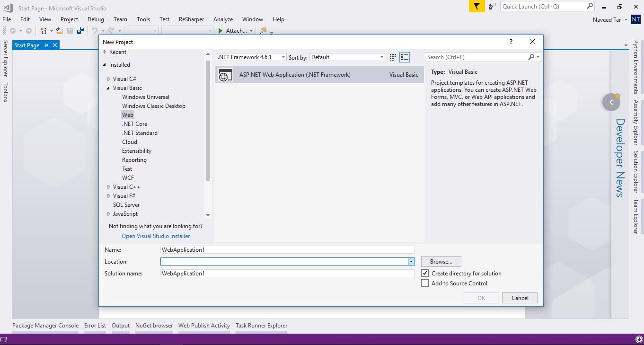This screenshot has height=345, width=644.
Task: Click the Cancel button
Action: 520,298
